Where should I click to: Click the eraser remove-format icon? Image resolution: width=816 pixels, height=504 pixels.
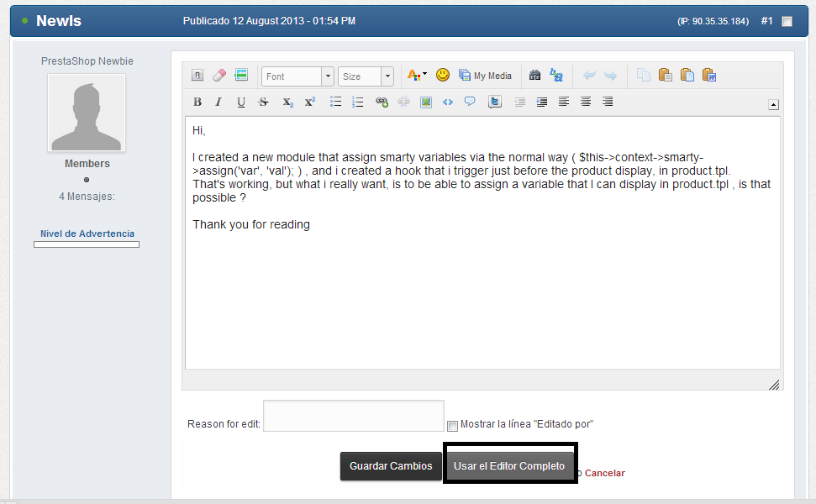(x=219, y=76)
